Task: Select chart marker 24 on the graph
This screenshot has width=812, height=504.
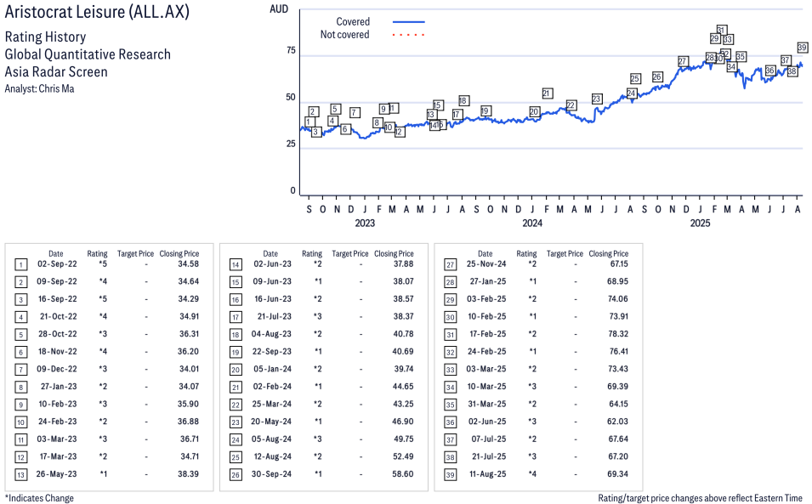Action: [x=631, y=93]
